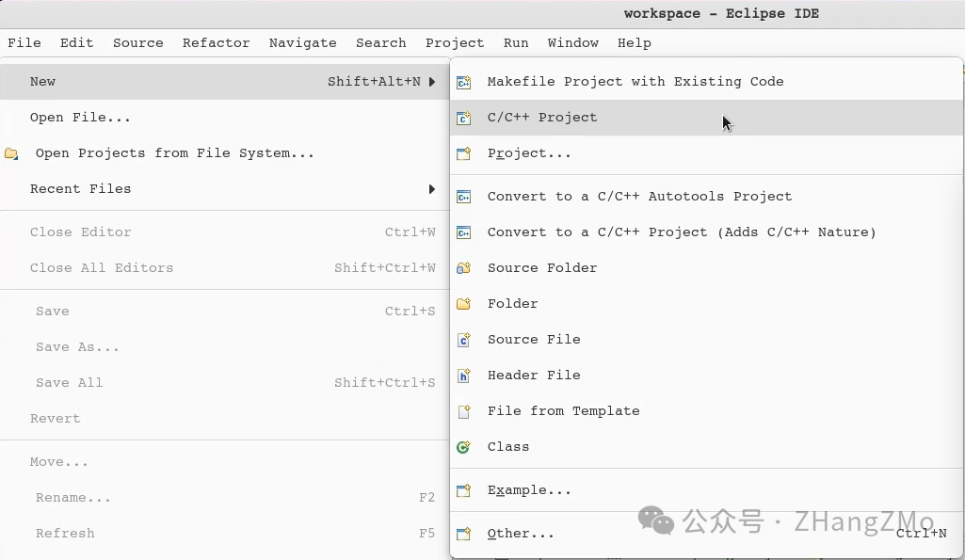The width and height of the screenshot is (965, 560).
Task: Click the Header File icon
Action: click(x=463, y=376)
